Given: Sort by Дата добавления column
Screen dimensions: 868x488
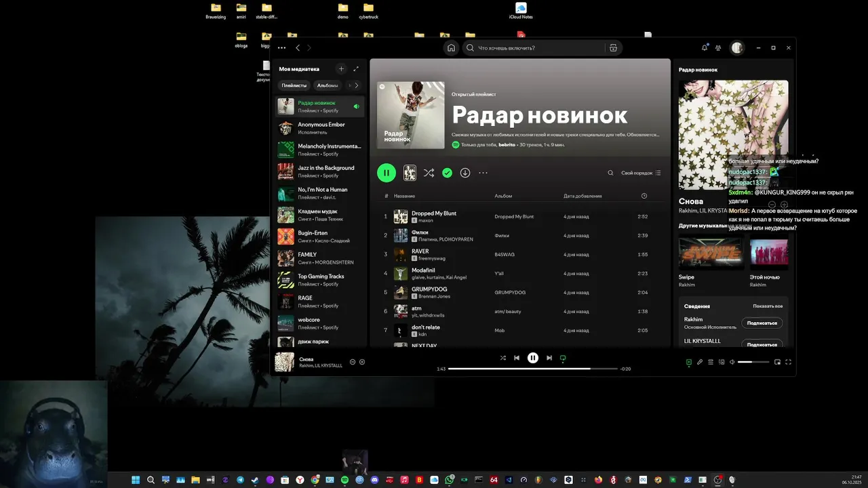Looking at the screenshot, I should 583,196.
